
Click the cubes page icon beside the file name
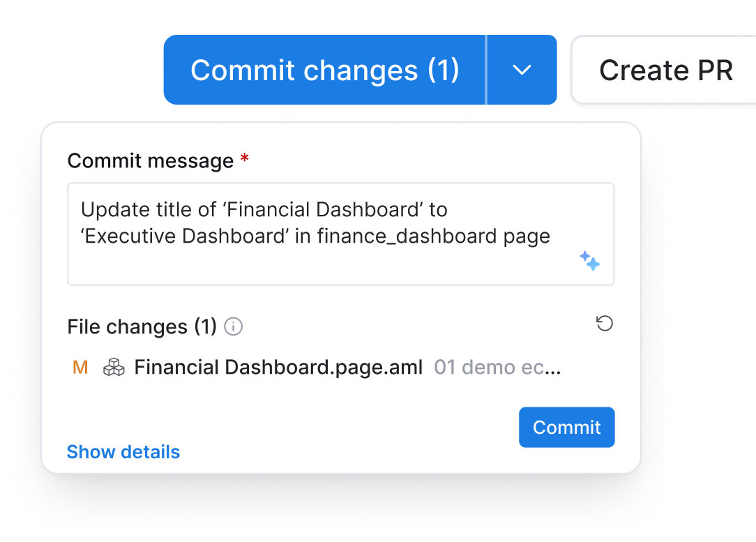point(114,368)
